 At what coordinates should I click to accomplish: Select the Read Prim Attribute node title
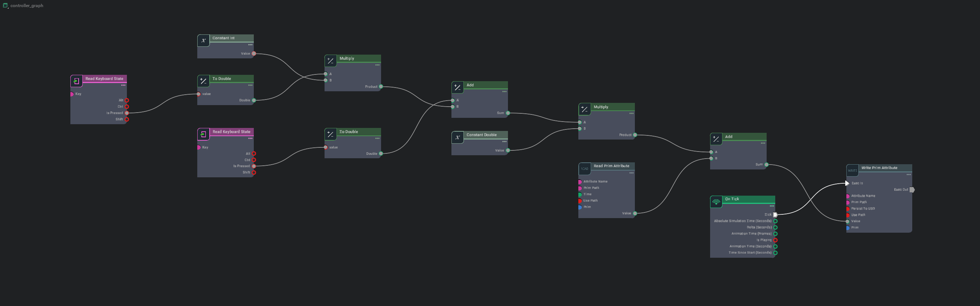click(x=611, y=166)
